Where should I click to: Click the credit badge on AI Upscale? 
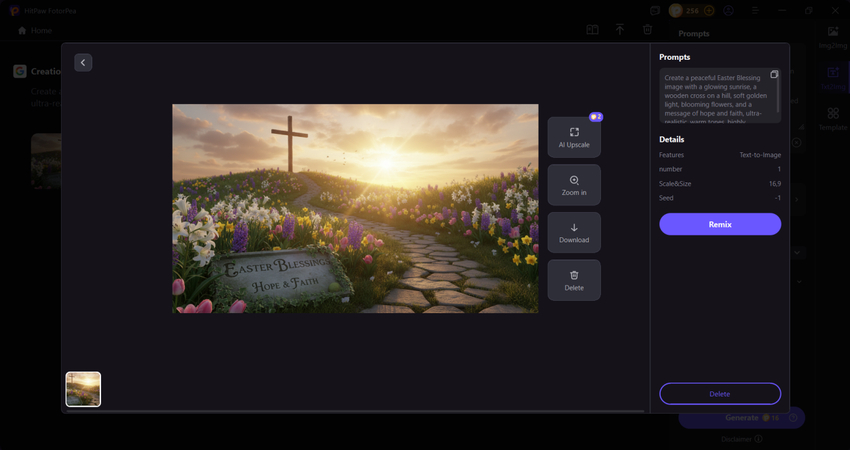click(596, 117)
